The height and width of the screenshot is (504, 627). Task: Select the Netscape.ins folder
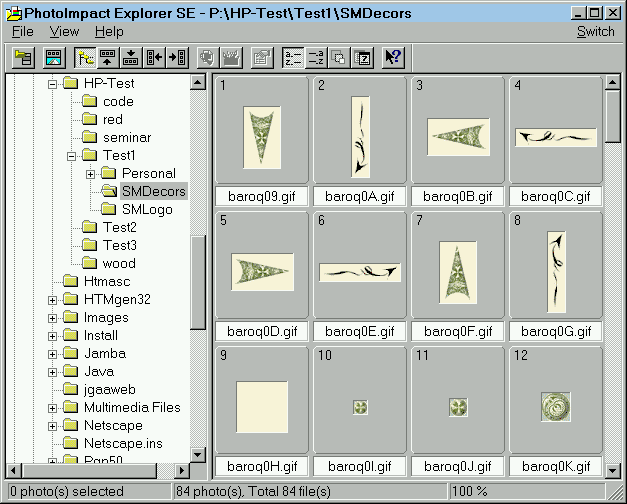(x=123, y=443)
